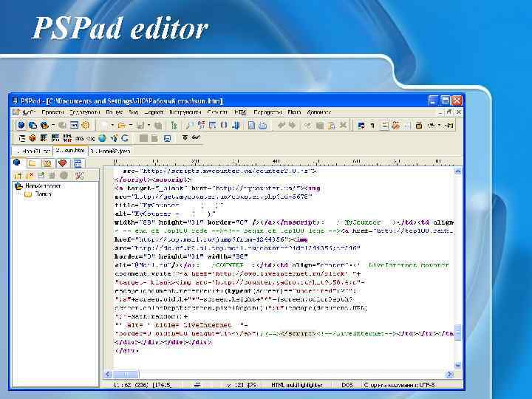
Task: Click the final </div> line in editor
Action: pos(127,351)
